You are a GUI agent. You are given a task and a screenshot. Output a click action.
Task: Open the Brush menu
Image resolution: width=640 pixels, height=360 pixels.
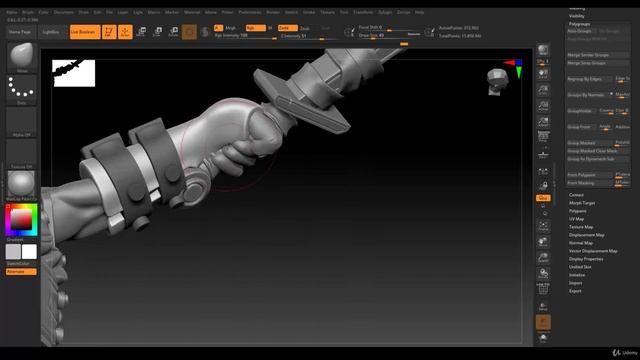[x=28, y=13]
